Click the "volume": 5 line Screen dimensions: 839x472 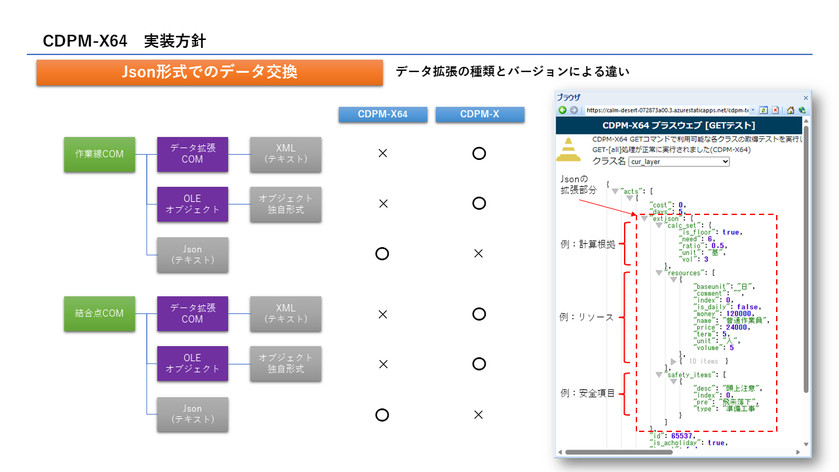(714, 347)
